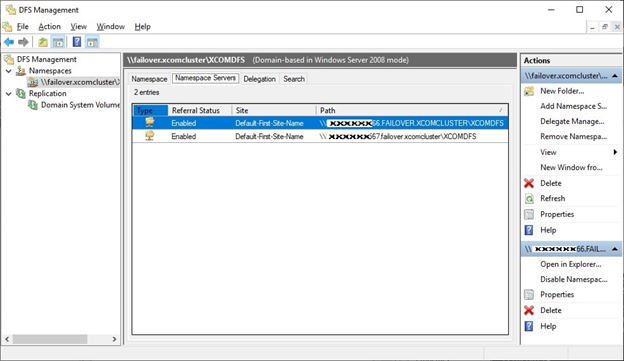Select row with path ending 967.failover.xcomcluster\XCOMDFS
This screenshot has height=361, width=624.
click(320, 136)
